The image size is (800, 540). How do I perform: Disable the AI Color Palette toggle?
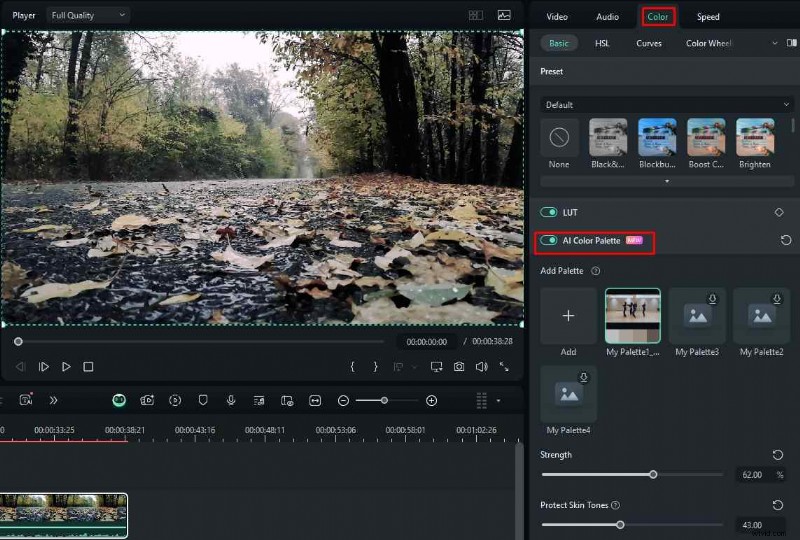pyautogui.click(x=549, y=241)
